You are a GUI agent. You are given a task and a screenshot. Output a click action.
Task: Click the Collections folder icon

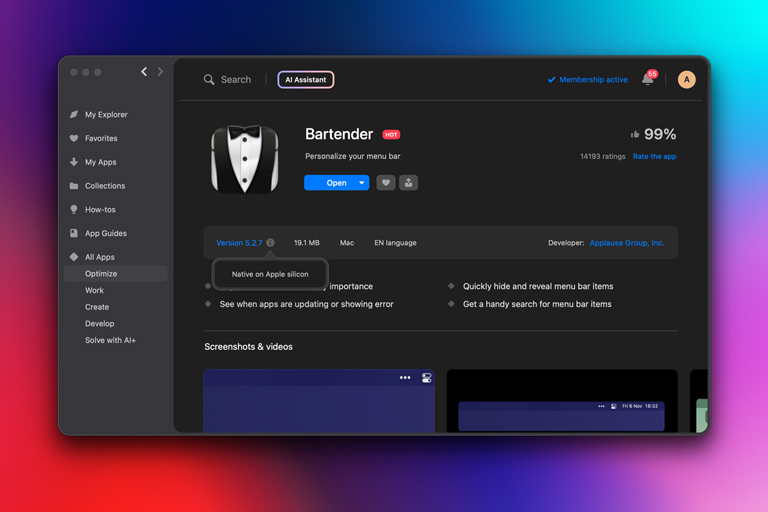coord(74,186)
